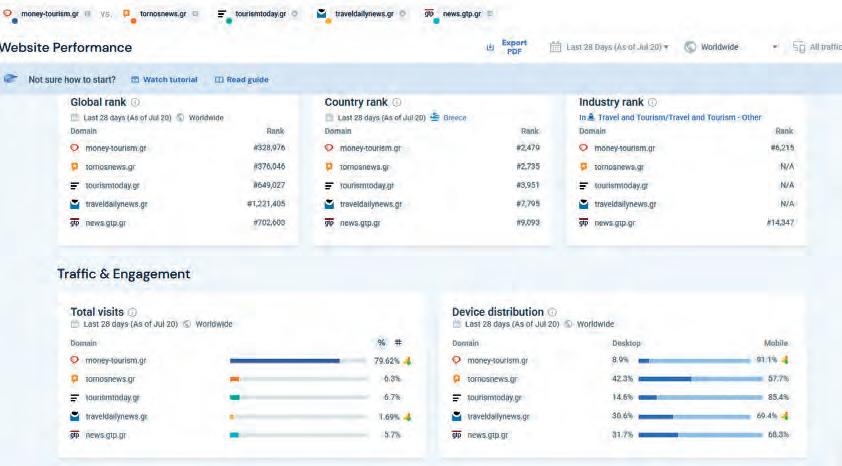842x466 pixels.
Task: Click the traveldailynews.gr favicon in the comparison bar
Action: click(321, 13)
